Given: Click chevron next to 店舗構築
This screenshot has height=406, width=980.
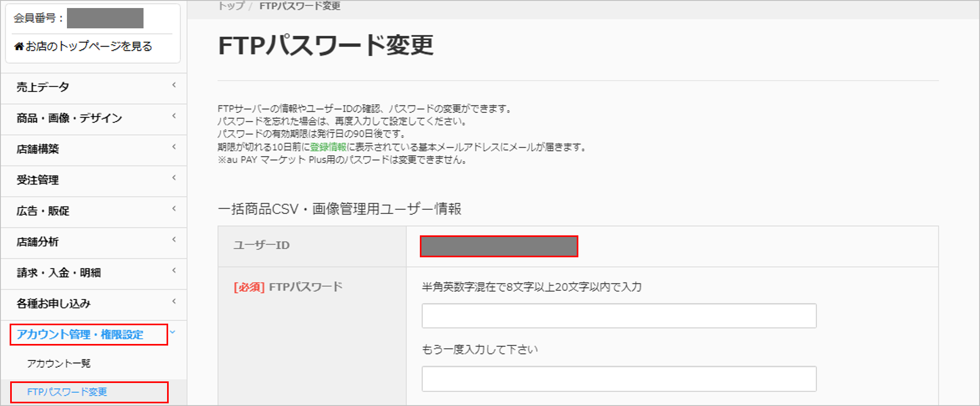Looking at the screenshot, I should [x=174, y=147].
